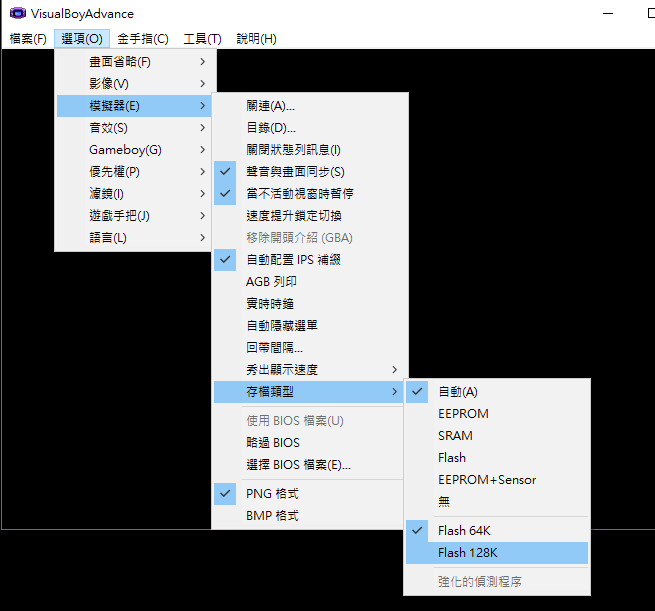Expand the 濾鏡(I) submenu

coord(134,194)
